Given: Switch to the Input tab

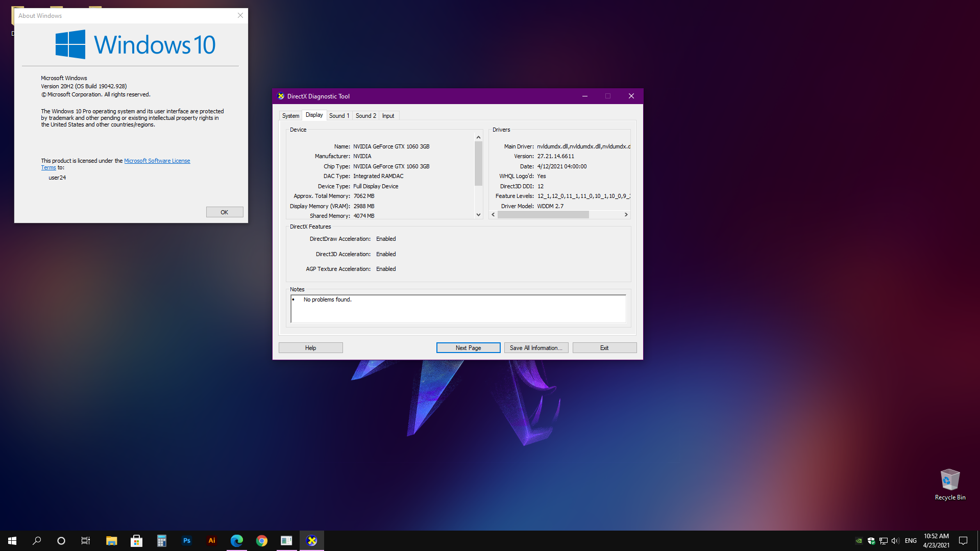Looking at the screenshot, I should coord(388,116).
